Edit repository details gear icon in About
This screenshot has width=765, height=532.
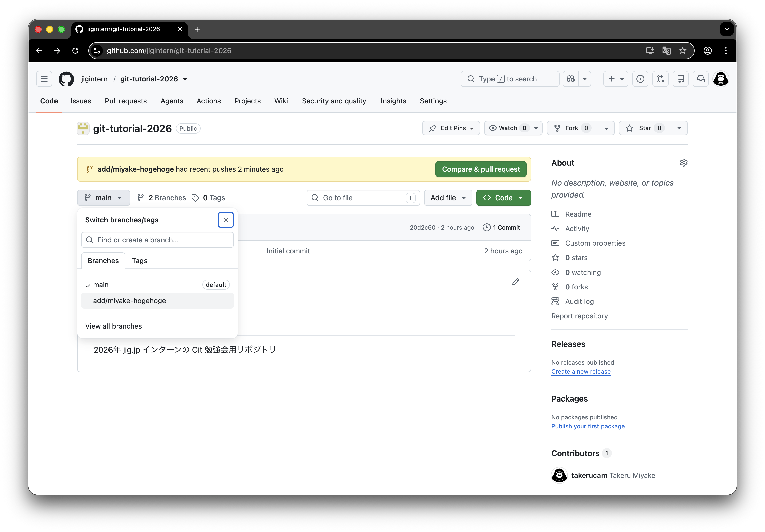[x=684, y=163]
